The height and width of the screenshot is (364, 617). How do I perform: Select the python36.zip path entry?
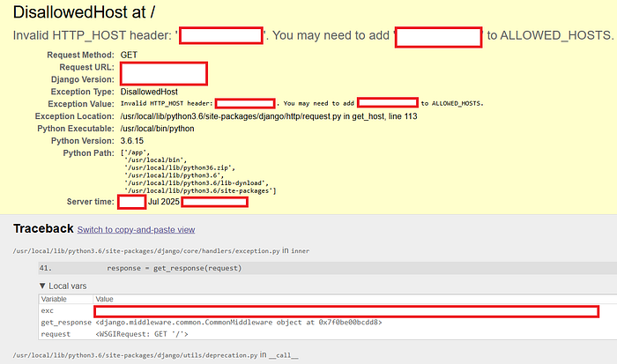tap(180, 167)
